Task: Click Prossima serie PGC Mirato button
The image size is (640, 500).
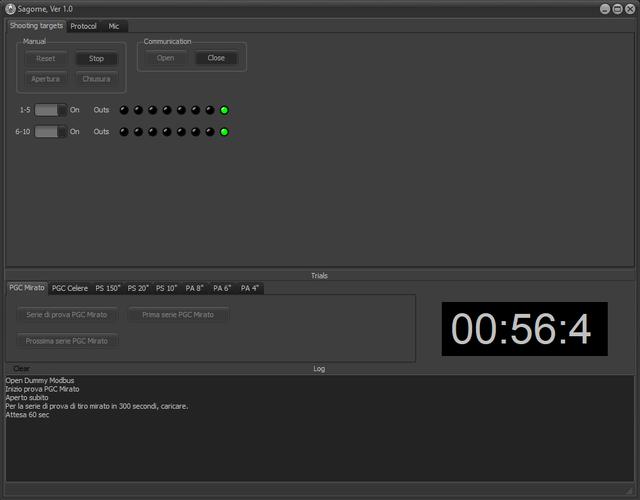Action: [67, 341]
